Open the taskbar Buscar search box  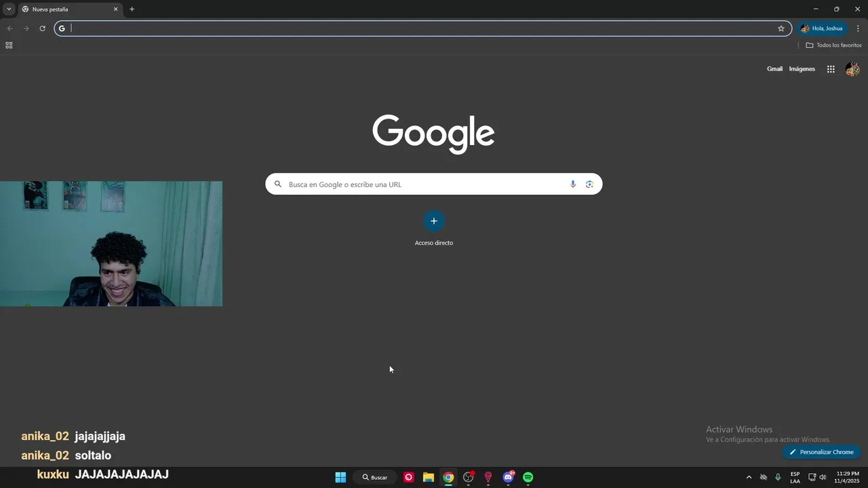(x=375, y=477)
